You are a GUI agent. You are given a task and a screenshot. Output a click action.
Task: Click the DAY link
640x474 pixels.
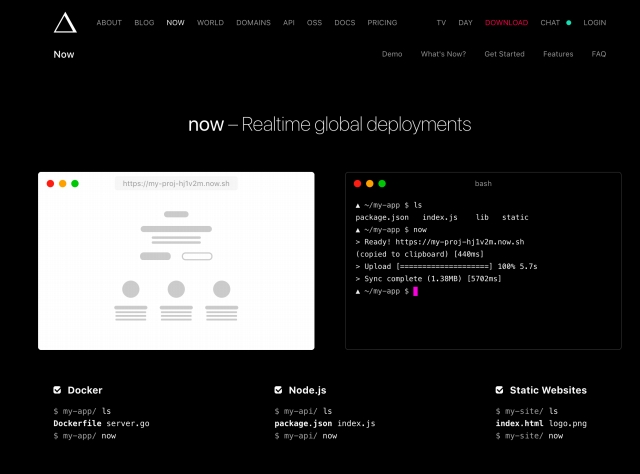pyautogui.click(x=465, y=22)
